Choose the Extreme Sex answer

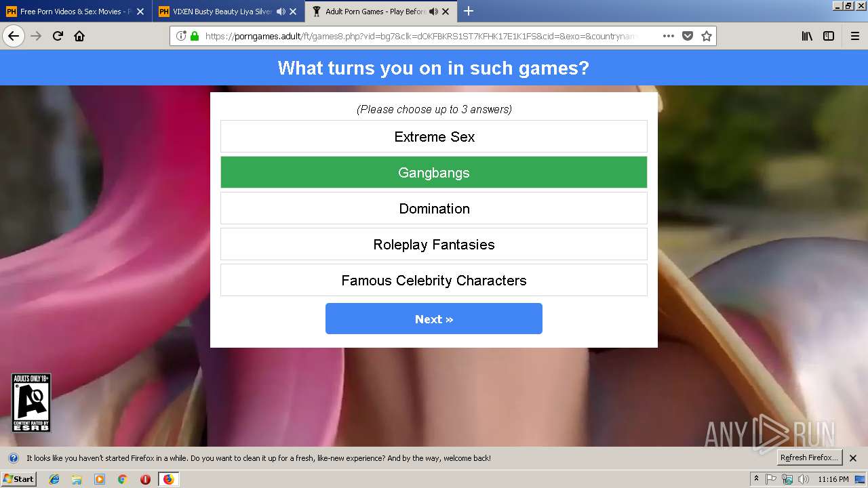pyautogui.click(x=434, y=136)
